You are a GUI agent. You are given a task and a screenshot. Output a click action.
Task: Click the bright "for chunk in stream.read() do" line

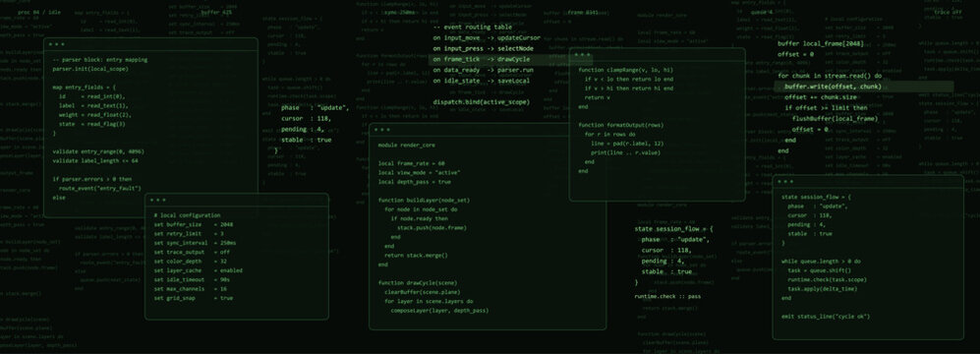click(830, 76)
